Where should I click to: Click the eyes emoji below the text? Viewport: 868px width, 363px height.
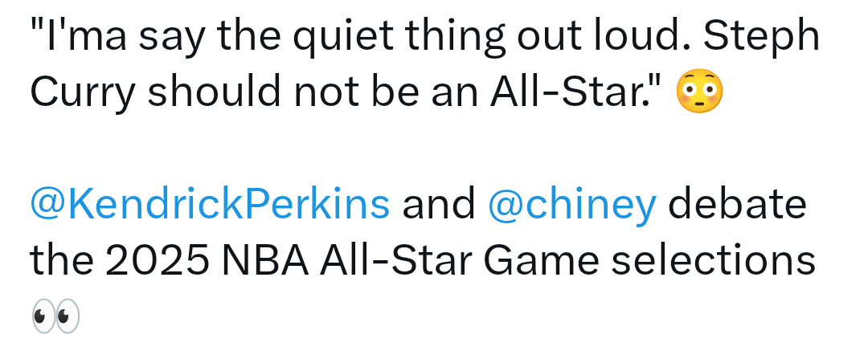[x=55, y=316]
